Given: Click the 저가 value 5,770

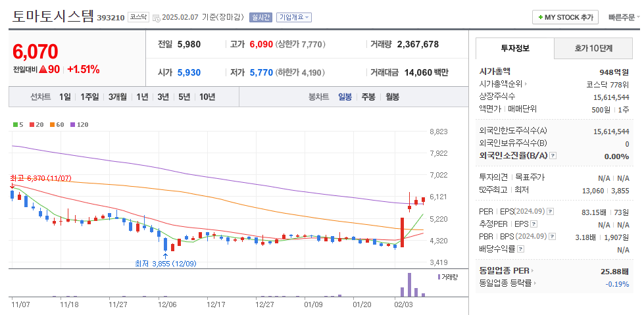Looking at the screenshot, I should pyautogui.click(x=261, y=73).
